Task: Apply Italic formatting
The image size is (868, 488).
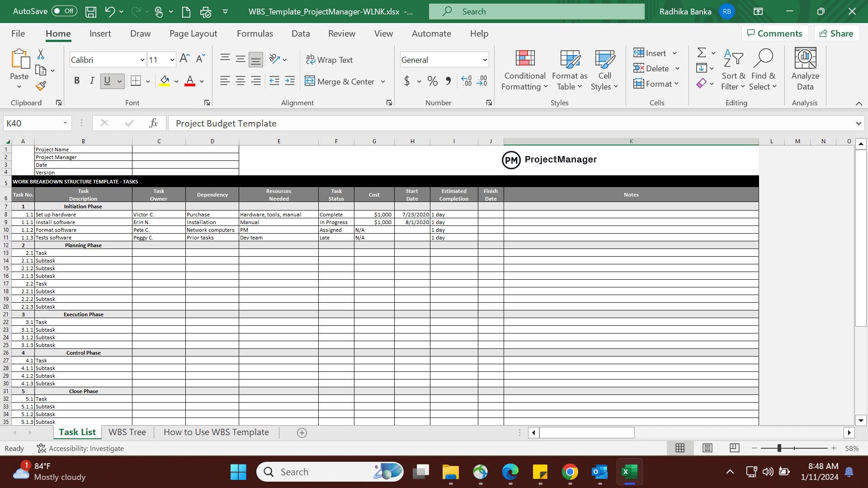Action: (x=92, y=81)
